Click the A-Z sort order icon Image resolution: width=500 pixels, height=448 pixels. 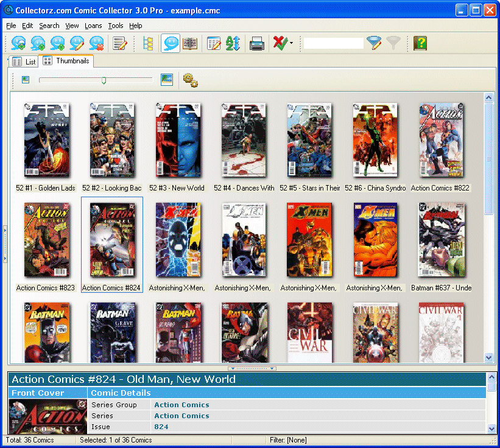coord(233,43)
